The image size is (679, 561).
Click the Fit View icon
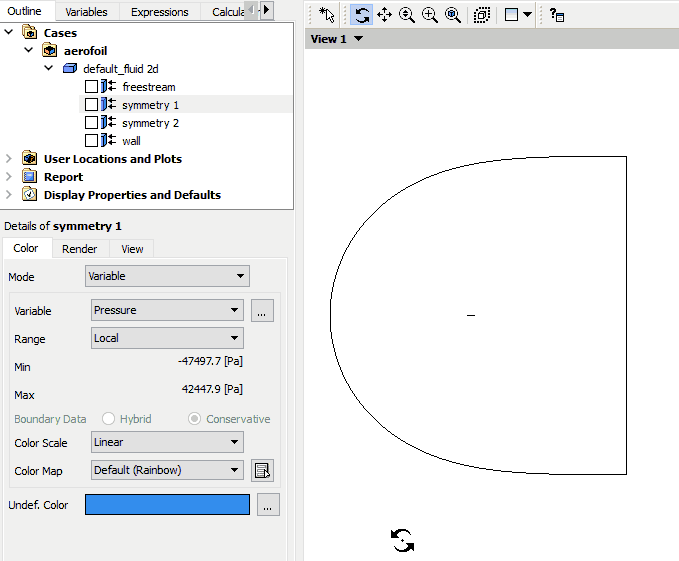tap(453, 15)
